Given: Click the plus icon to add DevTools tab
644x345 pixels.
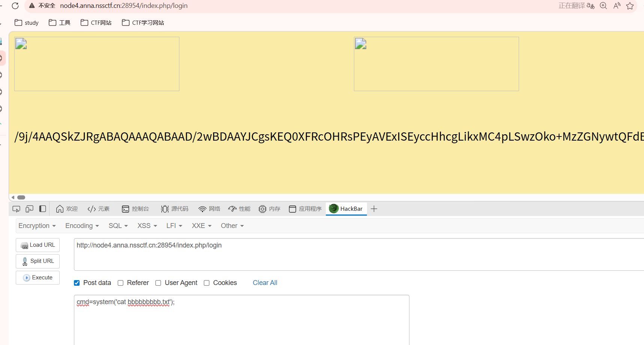Looking at the screenshot, I should pos(374,209).
